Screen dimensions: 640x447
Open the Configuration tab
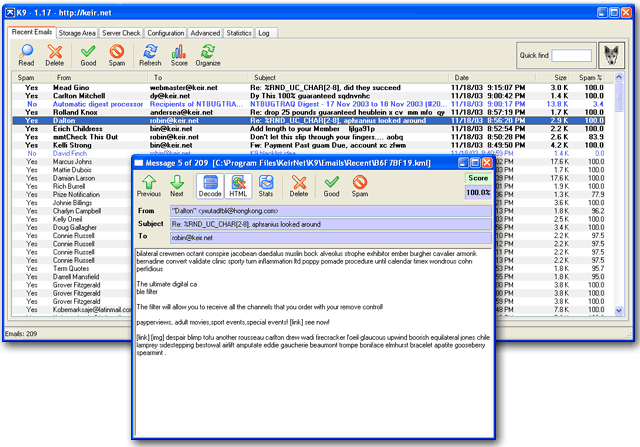tap(165, 33)
